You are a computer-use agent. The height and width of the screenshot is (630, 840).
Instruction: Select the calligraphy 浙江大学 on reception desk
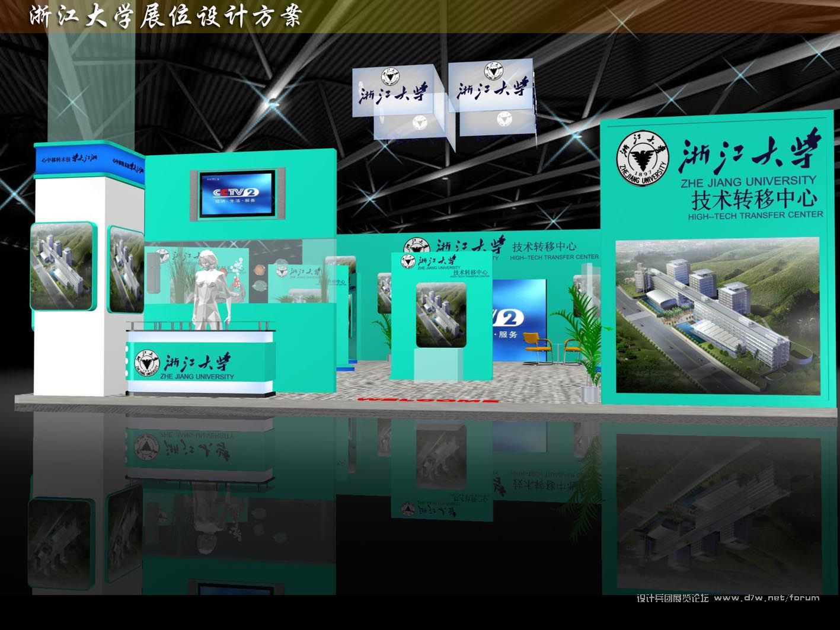(197, 362)
